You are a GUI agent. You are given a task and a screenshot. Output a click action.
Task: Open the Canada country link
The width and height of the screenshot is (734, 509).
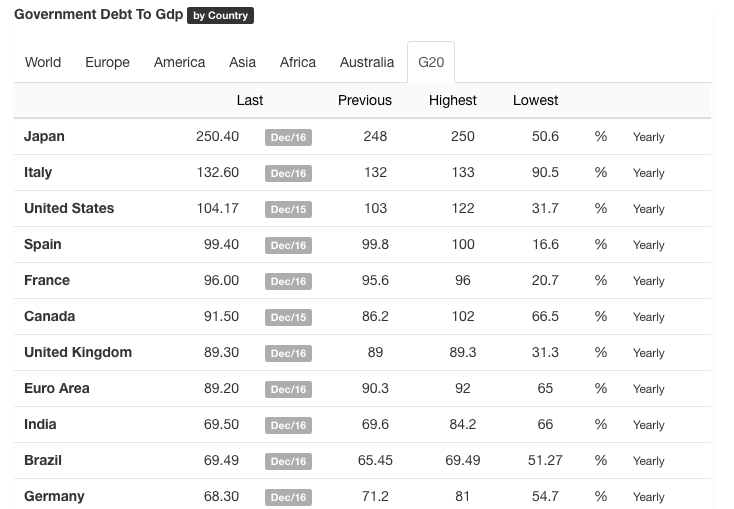tap(50, 316)
